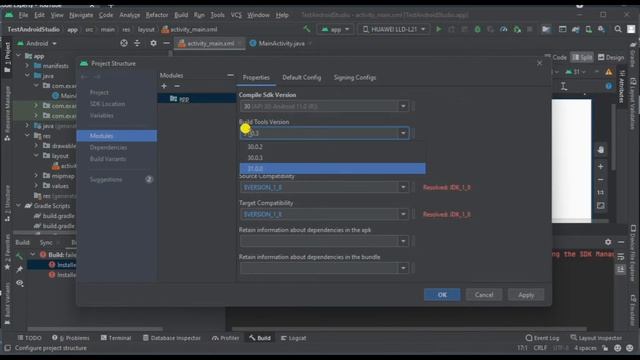The image size is (640, 360).
Task: Open the Build Tools Version dropdown arrow
Action: pyautogui.click(x=403, y=133)
